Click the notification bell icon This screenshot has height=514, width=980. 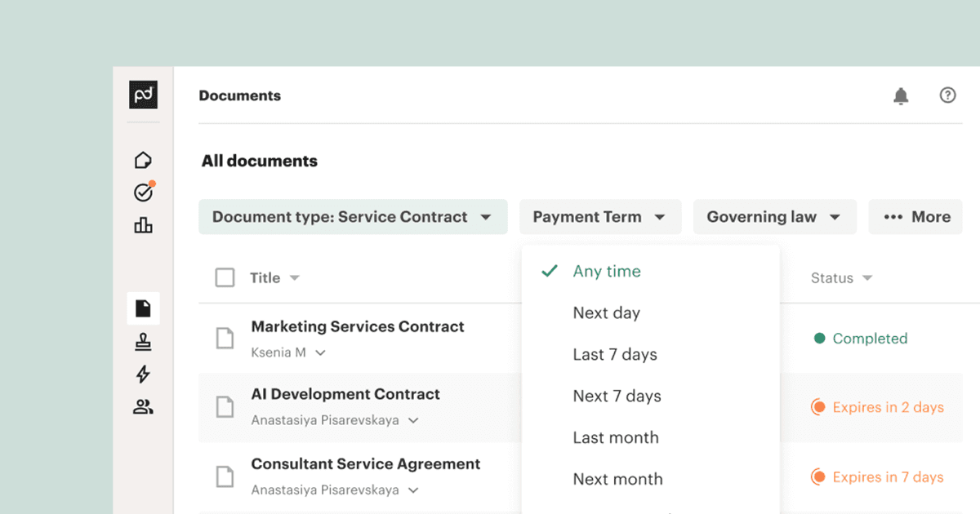[901, 96]
